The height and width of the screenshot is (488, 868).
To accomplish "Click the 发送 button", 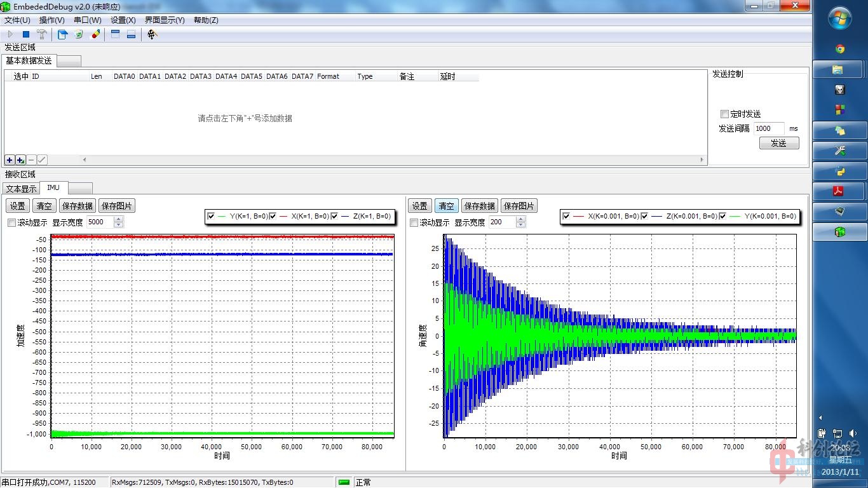I will click(779, 143).
